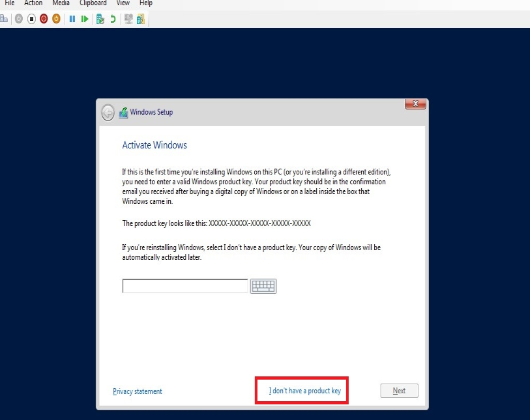Open the File menu
530x420 pixels.
pos(10,3)
